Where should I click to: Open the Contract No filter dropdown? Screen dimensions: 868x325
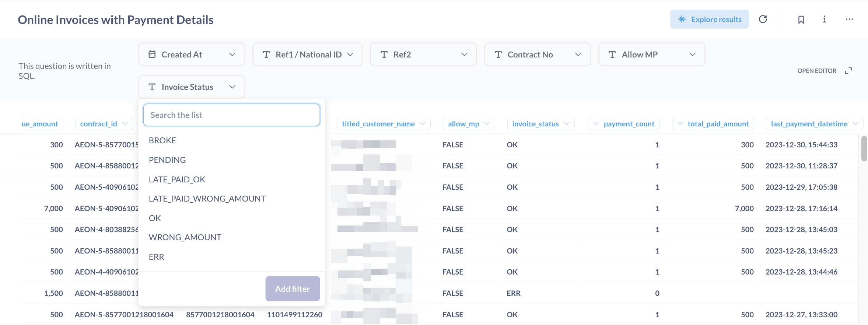[x=578, y=55]
